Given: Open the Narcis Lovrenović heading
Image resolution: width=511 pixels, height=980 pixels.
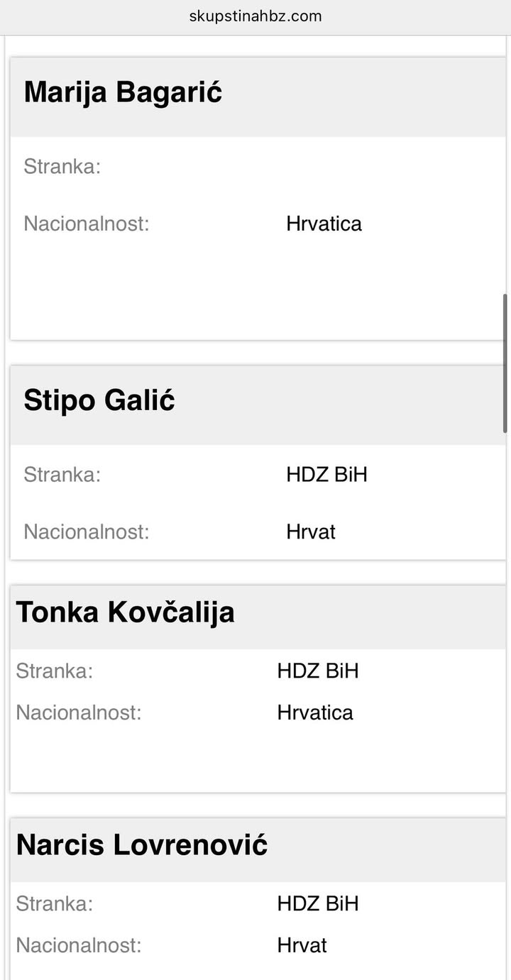Looking at the screenshot, I should coord(142,845).
